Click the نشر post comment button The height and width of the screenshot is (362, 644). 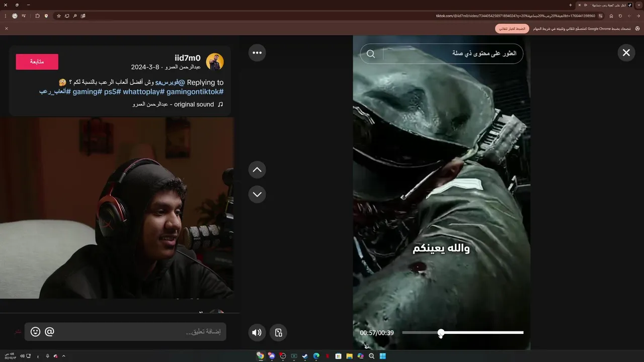(x=18, y=332)
